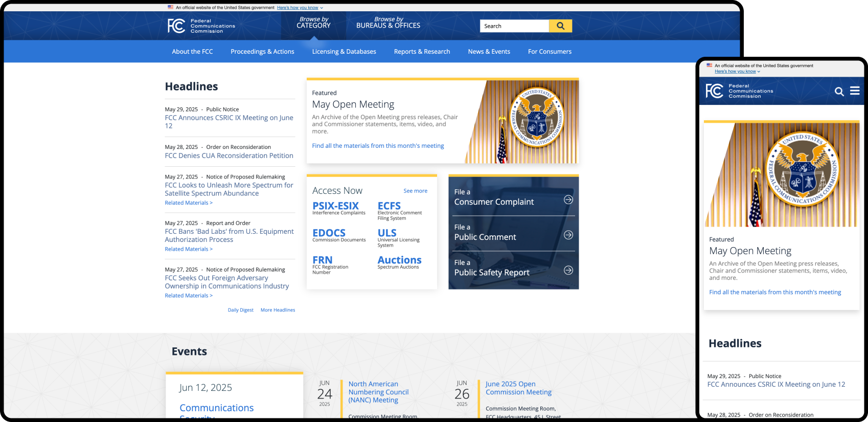This screenshot has width=868, height=422.
Task: Open FCC Denies CUA Reconsideration Petition
Action: 229,156
